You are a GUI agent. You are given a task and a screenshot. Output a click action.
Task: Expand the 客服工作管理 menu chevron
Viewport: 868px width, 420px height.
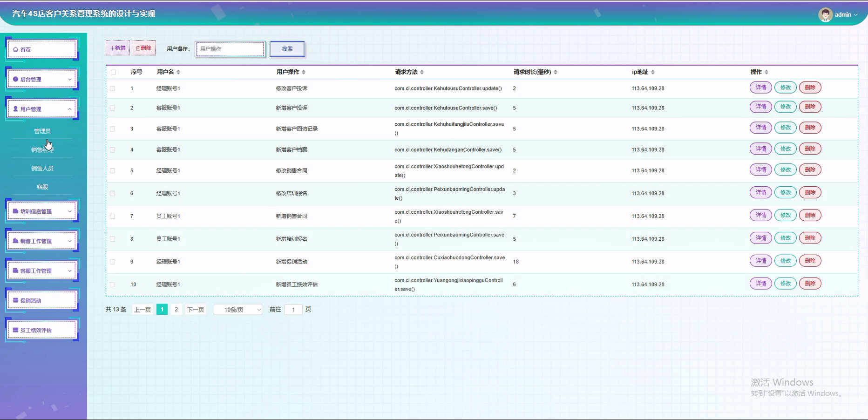point(70,271)
